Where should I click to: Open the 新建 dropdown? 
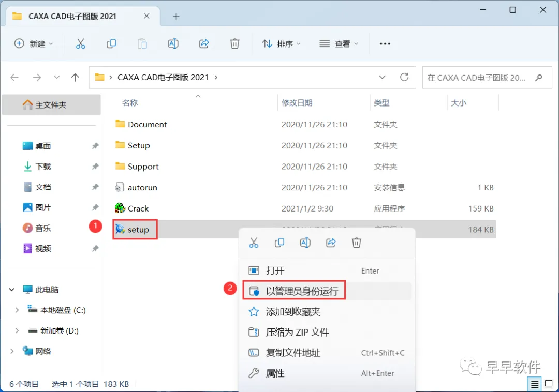(34, 44)
